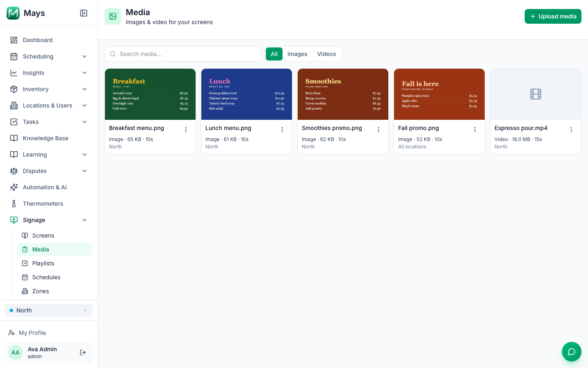Screen dimensions: 588x368
Task: Click the Automation & AI sparkle icon
Action: (x=14, y=187)
